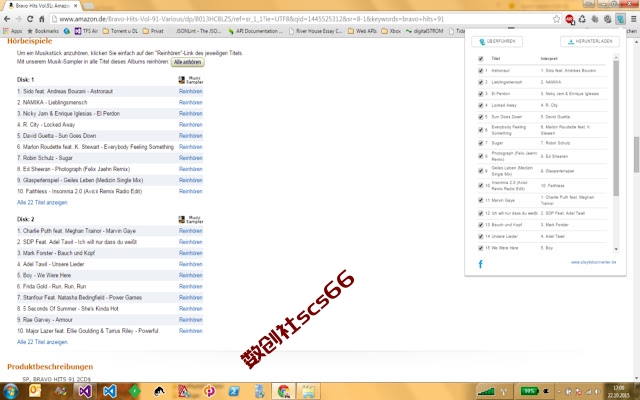Check the green 99% battery indicator
Image resolution: width=640 pixels, height=400 pixels.
[x=529, y=391]
